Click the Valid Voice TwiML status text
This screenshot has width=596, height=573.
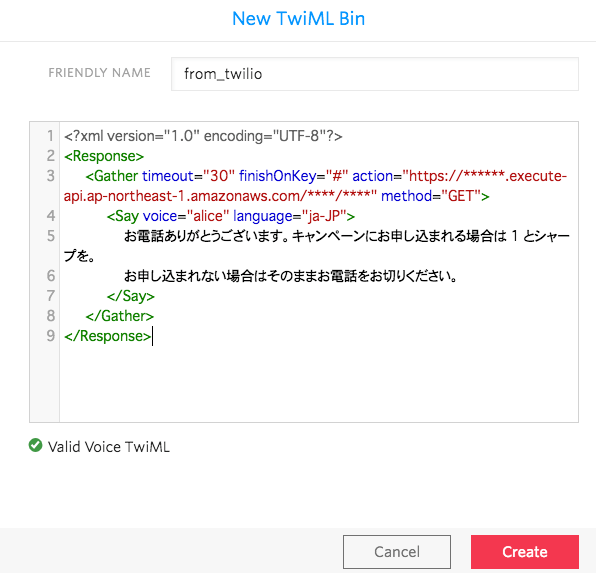109,447
